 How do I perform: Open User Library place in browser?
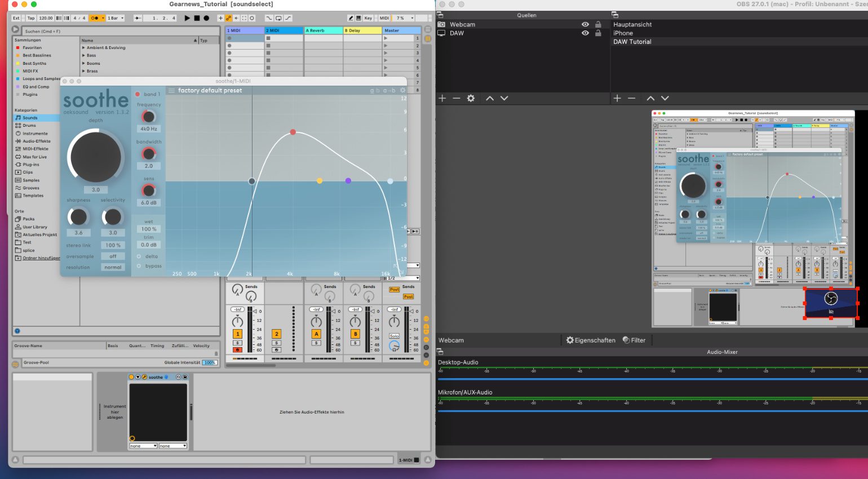(35, 227)
